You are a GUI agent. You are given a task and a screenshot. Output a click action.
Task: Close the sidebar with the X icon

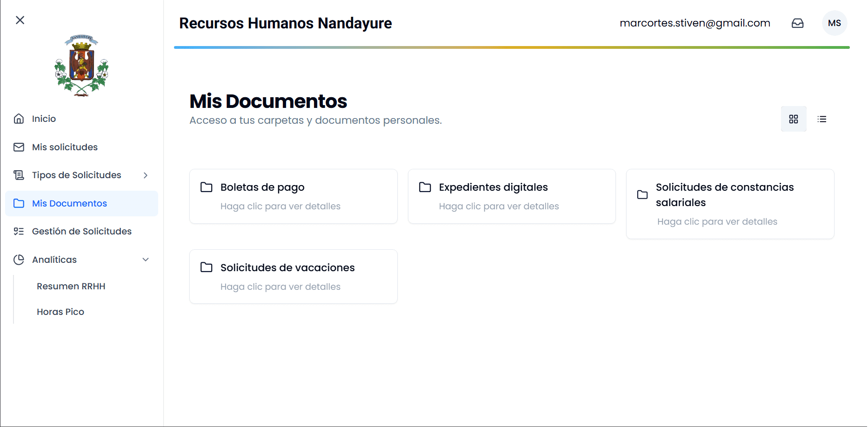pos(20,20)
